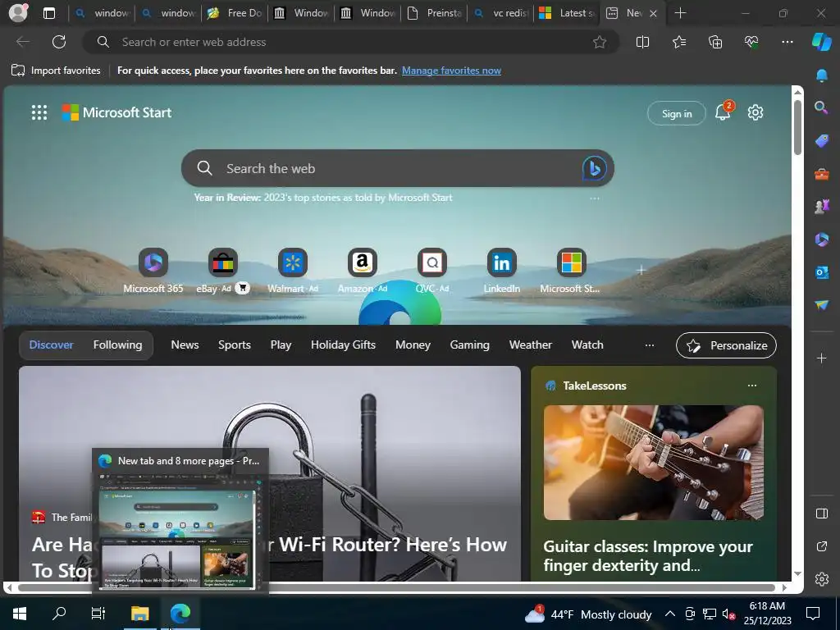The height and width of the screenshot is (630, 840).
Task: Open the QVC quick link tile
Action: tap(431, 271)
